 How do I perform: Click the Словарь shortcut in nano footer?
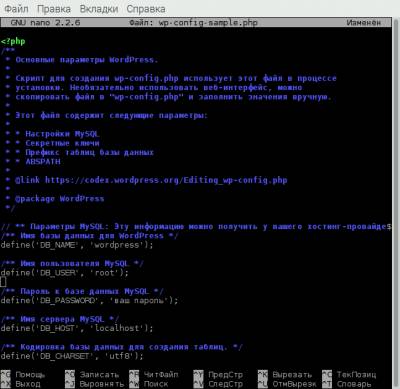pos(347,384)
